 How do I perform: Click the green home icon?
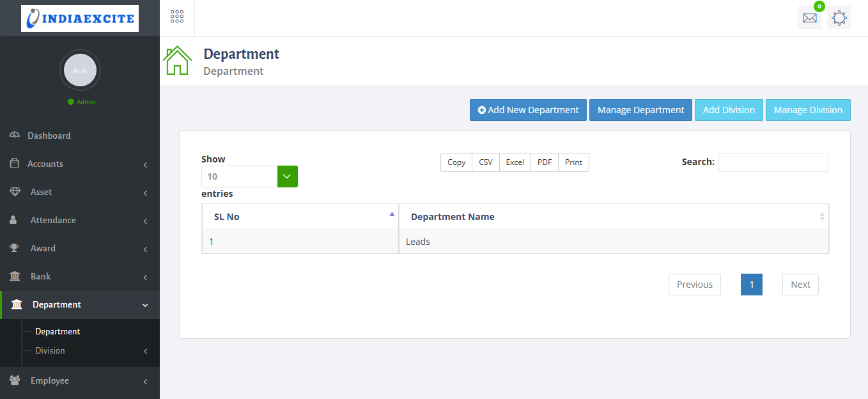coord(177,61)
